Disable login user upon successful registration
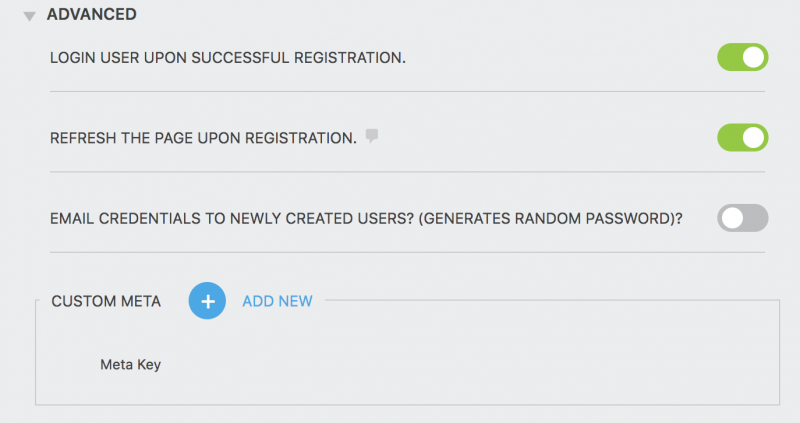This screenshot has width=800, height=423. 742,57
